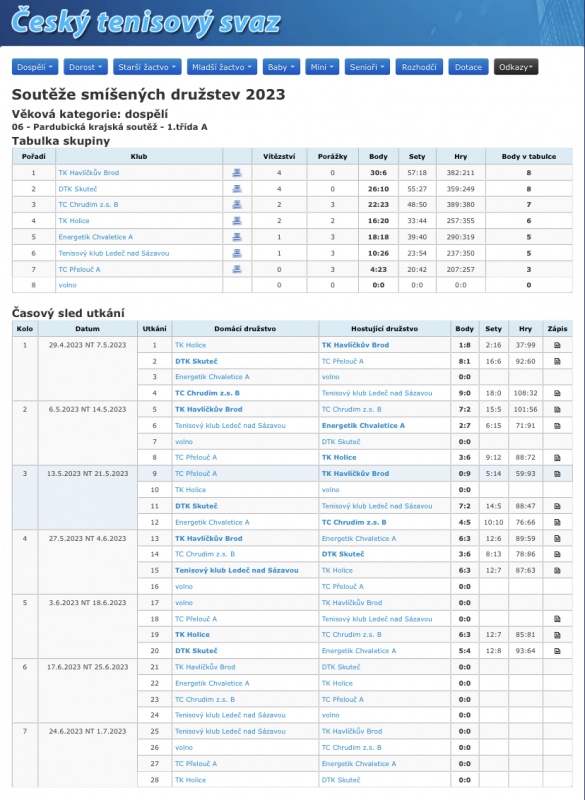The height and width of the screenshot is (800, 585).
Task: Open home team TK Holice in match 19
Action: coord(192,635)
